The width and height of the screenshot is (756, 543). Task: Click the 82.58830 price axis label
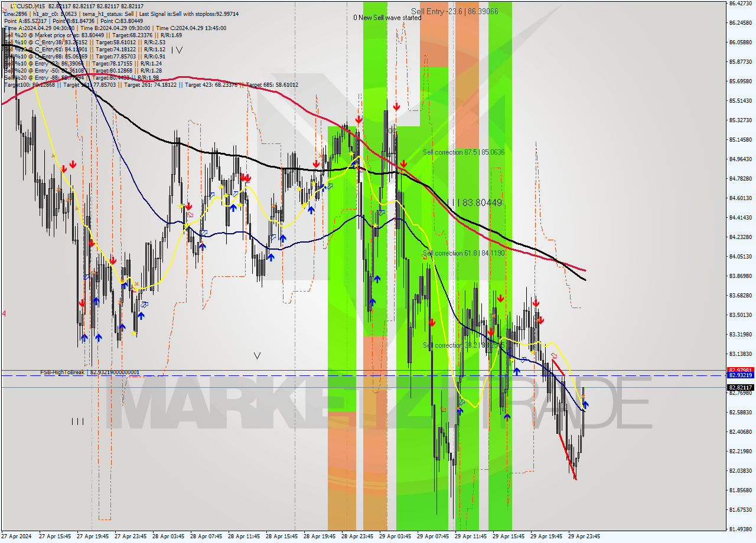pyautogui.click(x=741, y=413)
